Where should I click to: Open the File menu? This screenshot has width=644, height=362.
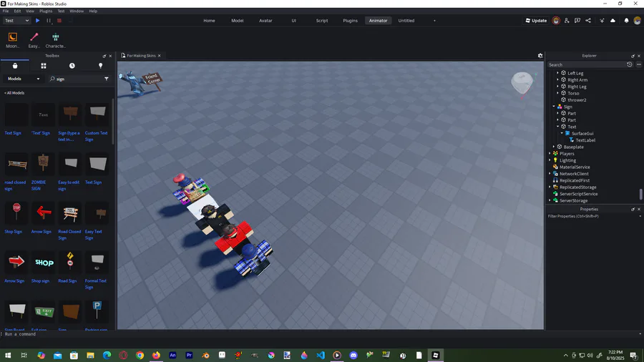click(6, 11)
